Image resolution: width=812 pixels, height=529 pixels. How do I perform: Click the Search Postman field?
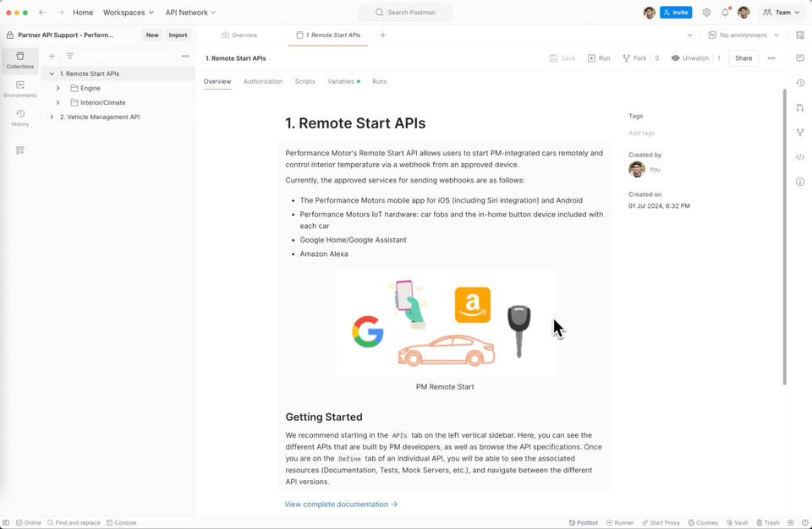405,13
